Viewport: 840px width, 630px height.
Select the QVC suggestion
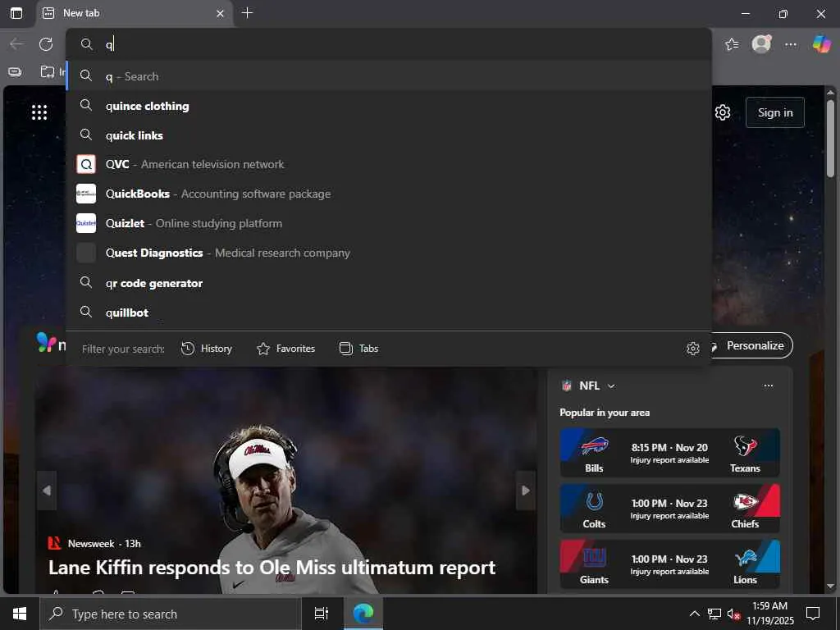pyautogui.click(x=390, y=164)
